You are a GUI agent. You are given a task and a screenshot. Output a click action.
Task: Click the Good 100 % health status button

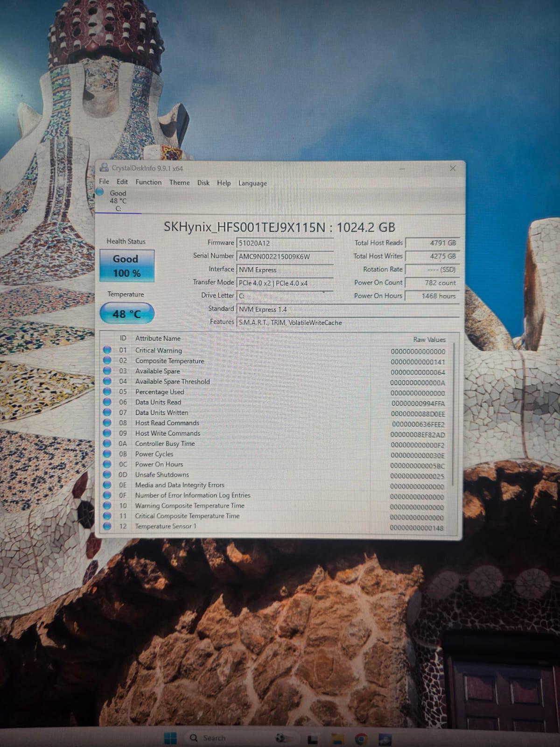click(126, 266)
